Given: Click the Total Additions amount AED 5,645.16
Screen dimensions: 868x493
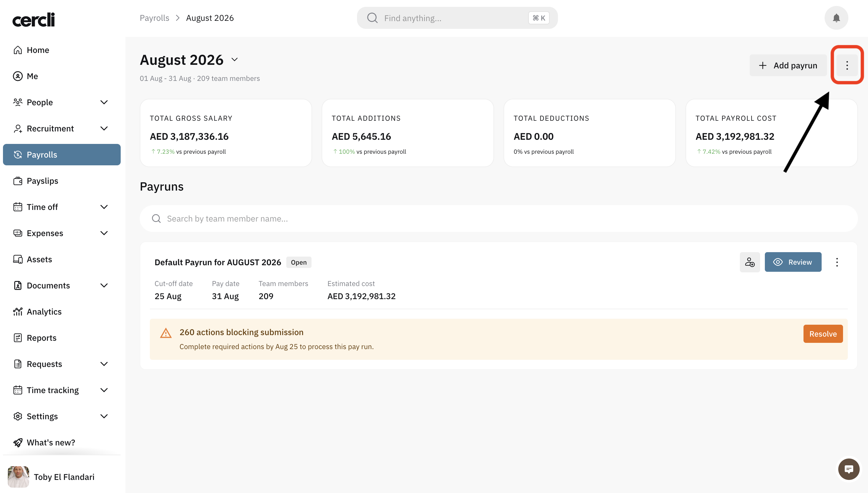Looking at the screenshot, I should pos(361,136).
